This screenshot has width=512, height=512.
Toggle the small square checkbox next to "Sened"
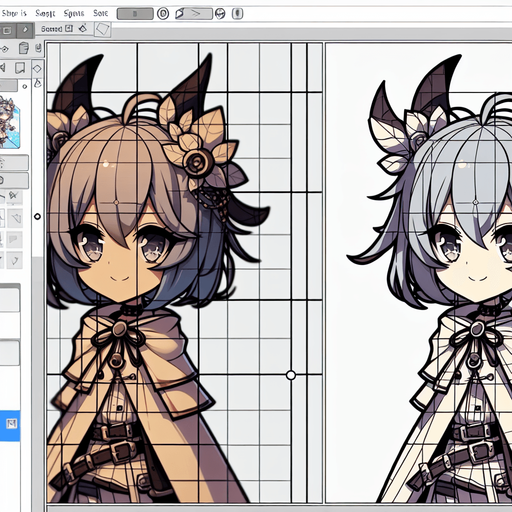point(69,29)
